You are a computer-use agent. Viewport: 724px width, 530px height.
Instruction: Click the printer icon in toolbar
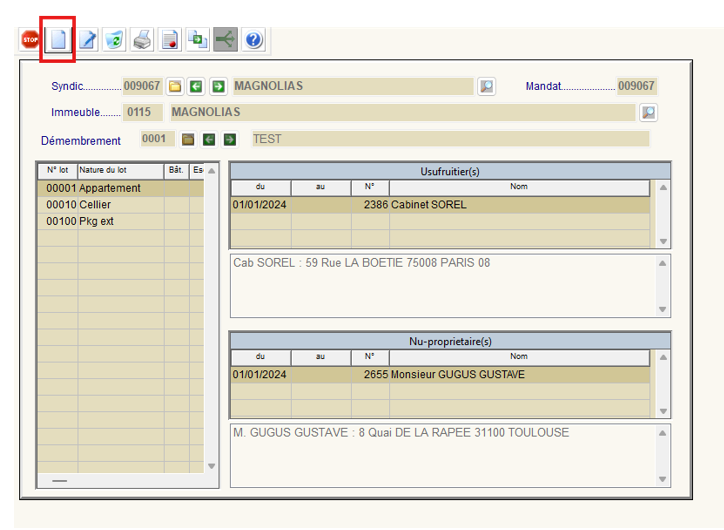142,40
